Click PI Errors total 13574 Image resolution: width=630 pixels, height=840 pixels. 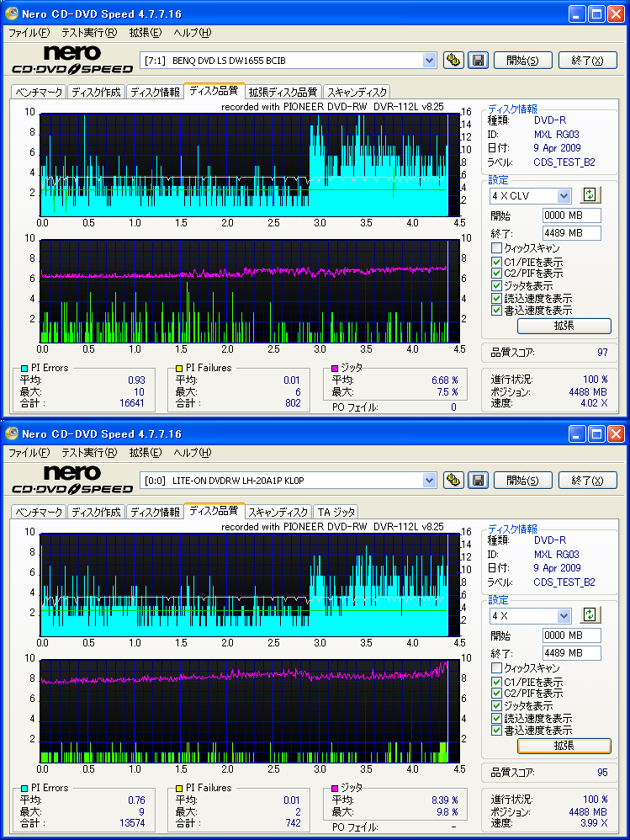click(132, 823)
